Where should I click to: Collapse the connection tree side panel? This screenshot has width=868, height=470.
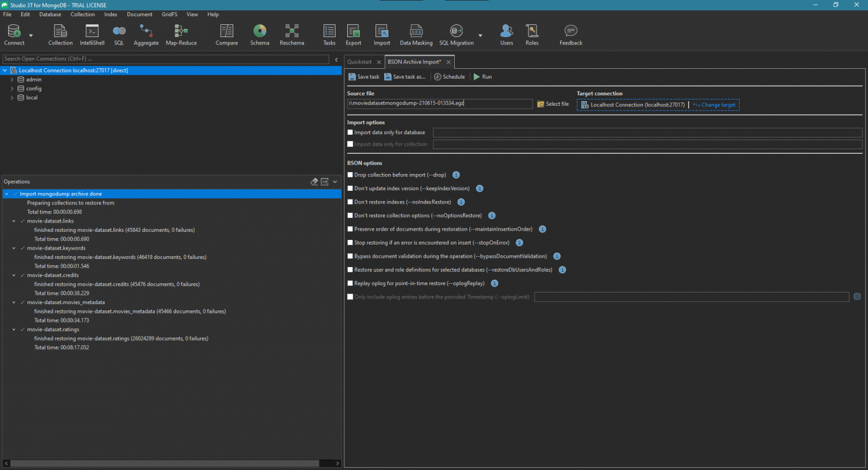pos(336,60)
